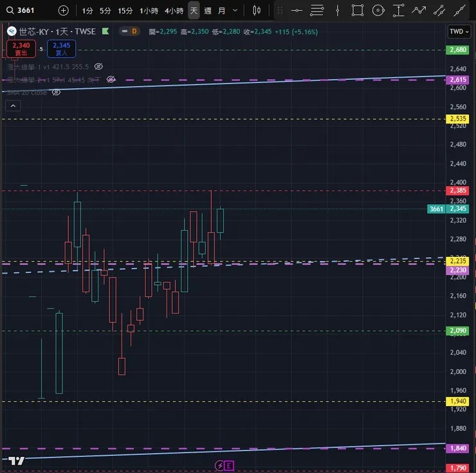The height and width of the screenshot is (473, 476).
Task: Switch to 4小時 timeframe
Action: (174, 11)
